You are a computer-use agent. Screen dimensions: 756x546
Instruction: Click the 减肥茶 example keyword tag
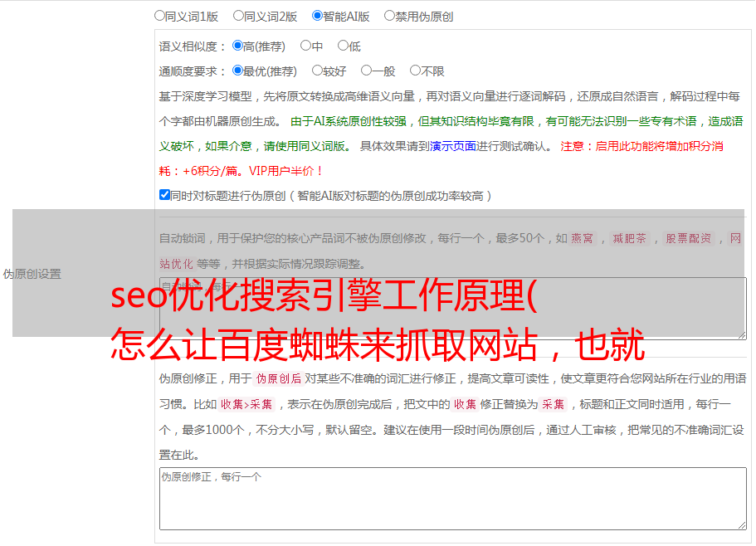click(x=630, y=238)
